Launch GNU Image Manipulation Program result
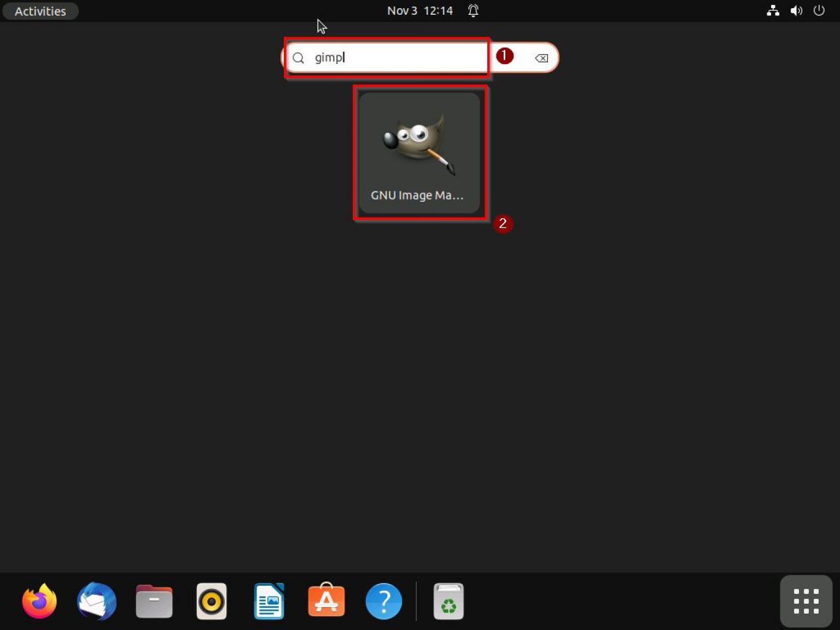 pos(419,150)
